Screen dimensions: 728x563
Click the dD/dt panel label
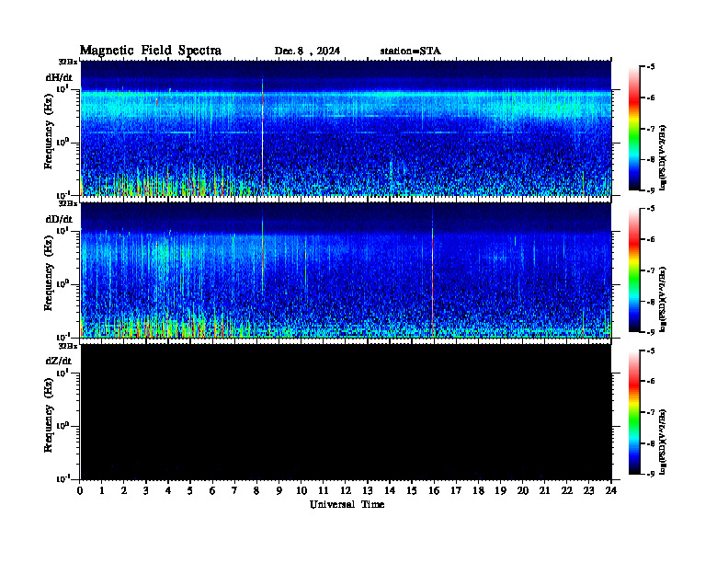(x=59, y=219)
